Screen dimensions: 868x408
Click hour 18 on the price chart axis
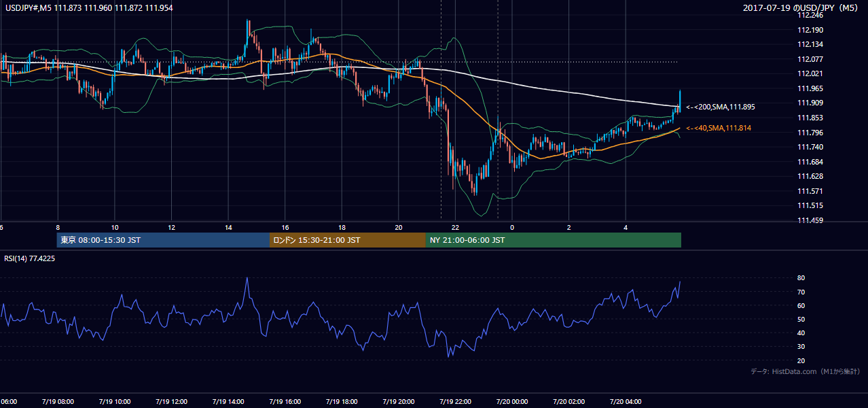point(342,228)
